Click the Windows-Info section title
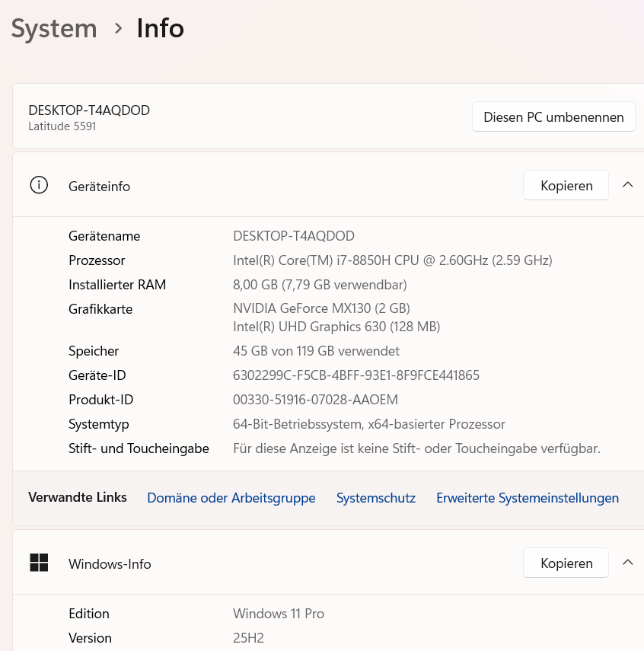The height and width of the screenshot is (651, 644). 110,563
